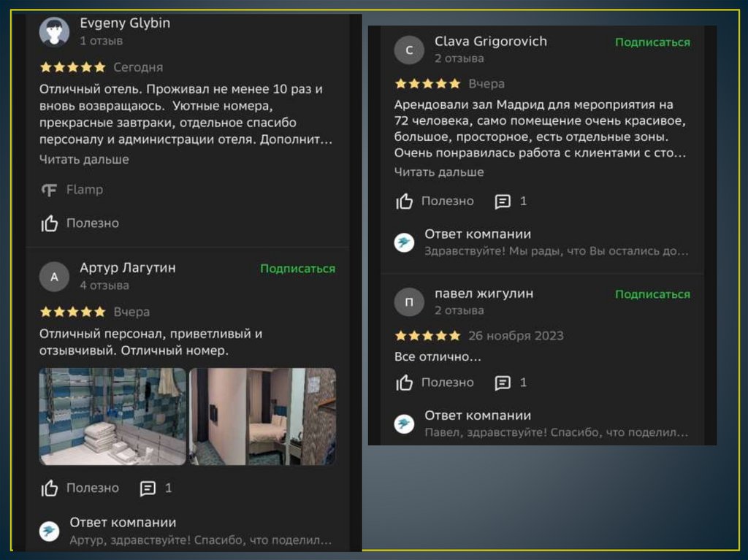748x560 pixels.
Task: Open the bathroom photo thumbnail
Action: (112, 416)
